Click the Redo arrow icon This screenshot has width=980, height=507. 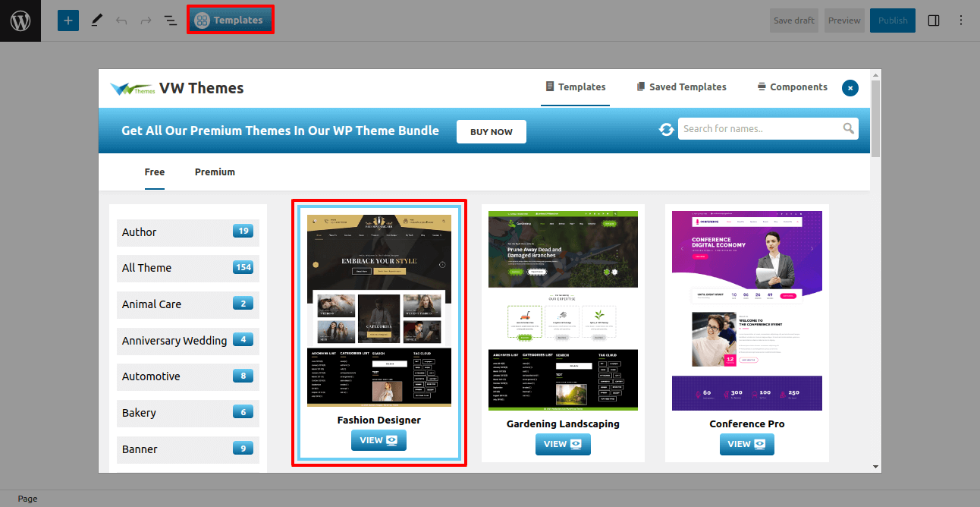click(146, 20)
